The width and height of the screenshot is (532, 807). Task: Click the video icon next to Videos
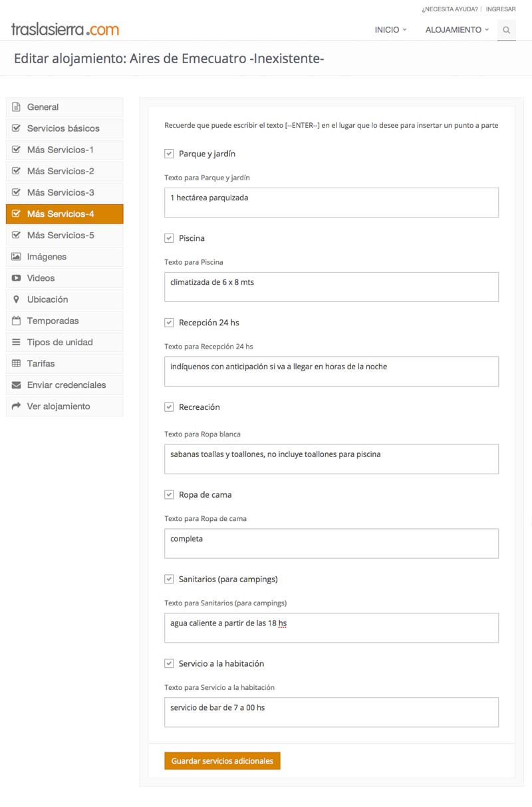point(17,278)
